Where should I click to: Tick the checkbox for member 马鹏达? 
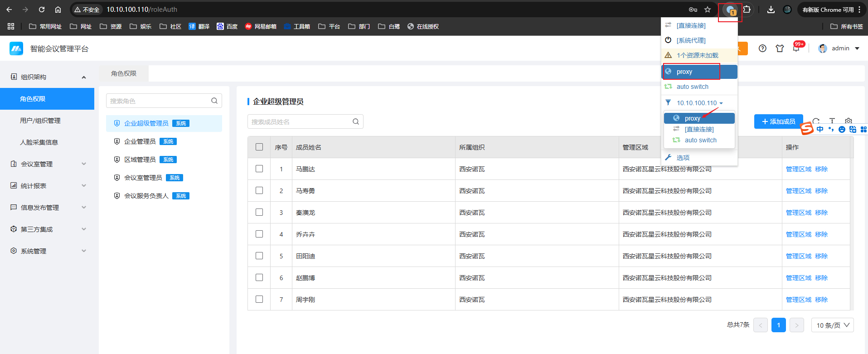tap(259, 169)
